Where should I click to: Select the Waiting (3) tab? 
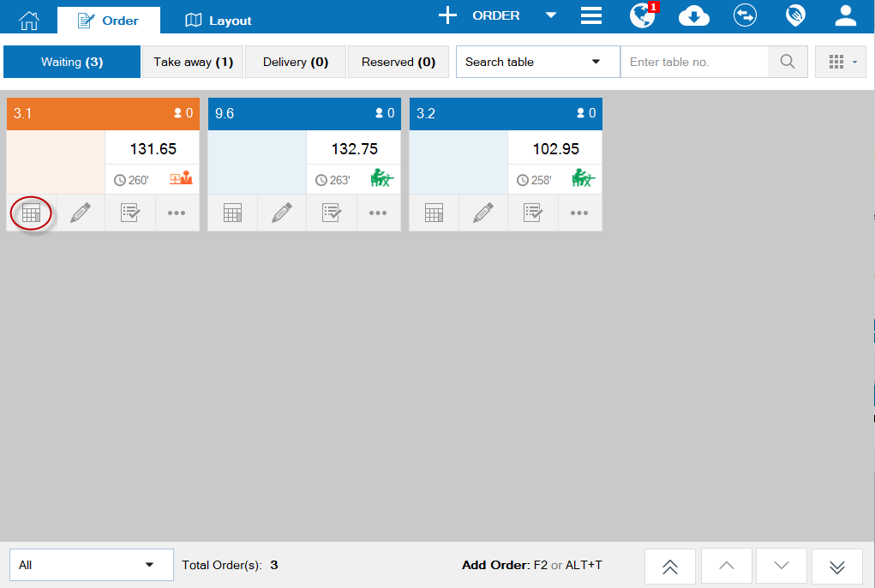click(x=72, y=62)
